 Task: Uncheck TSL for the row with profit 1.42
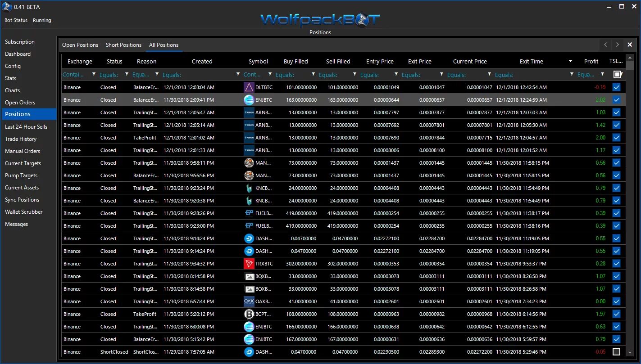[617, 125]
